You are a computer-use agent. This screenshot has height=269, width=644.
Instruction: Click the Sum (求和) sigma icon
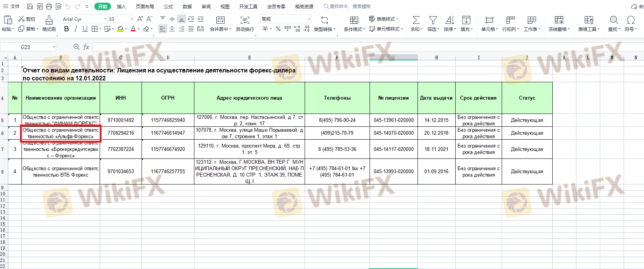[x=416, y=20]
